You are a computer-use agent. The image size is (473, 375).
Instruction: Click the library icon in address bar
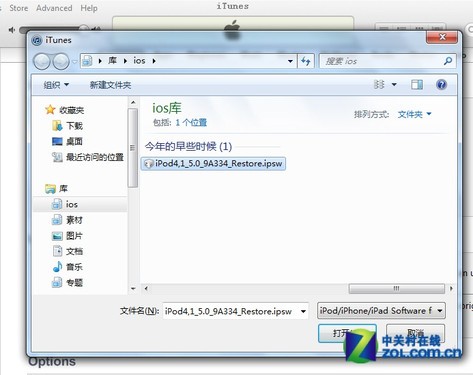click(x=87, y=61)
